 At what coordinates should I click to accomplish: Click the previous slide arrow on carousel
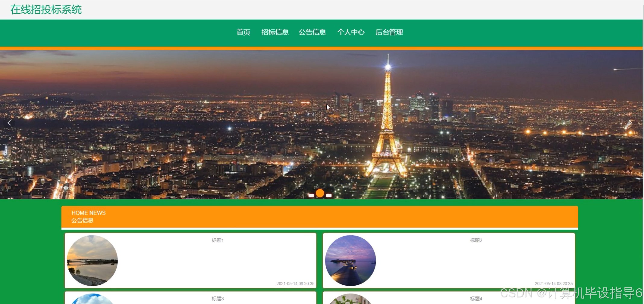coord(9,123)
